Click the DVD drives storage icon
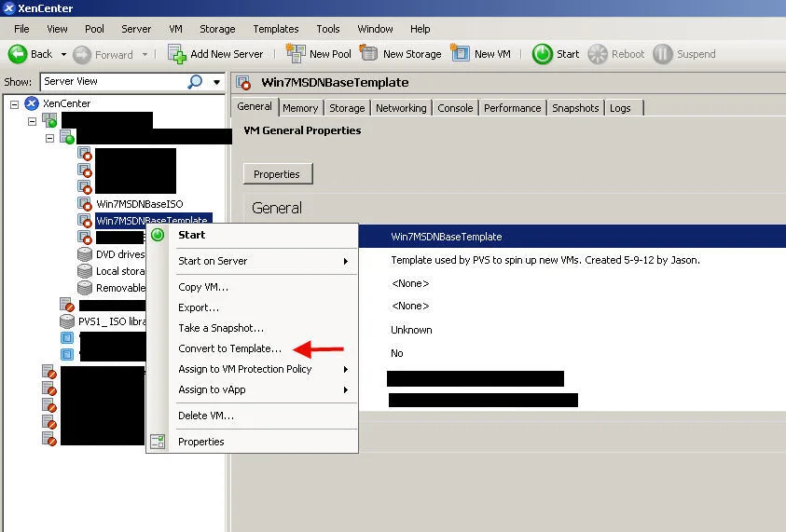Image resolution: width=786 pixels, height=532 pixels. (x=85, y=254)
